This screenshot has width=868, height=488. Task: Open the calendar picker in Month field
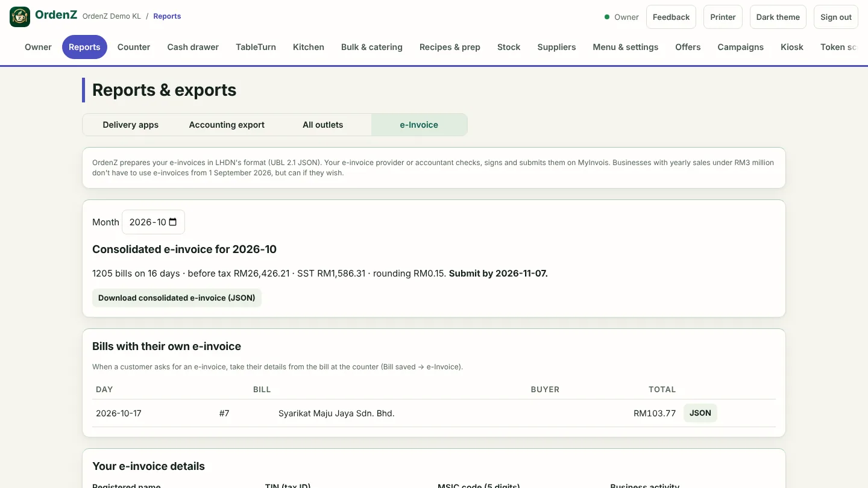[173, 222]
